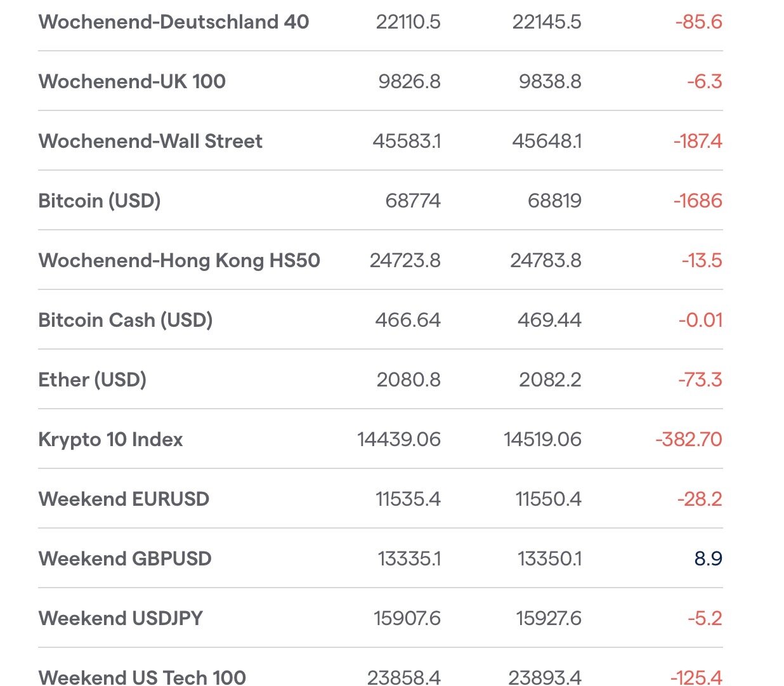This screenshot has width=784, height=686.
Task: Click Weekend EURUSD buy price 11550.4
Action: (548, 499)
